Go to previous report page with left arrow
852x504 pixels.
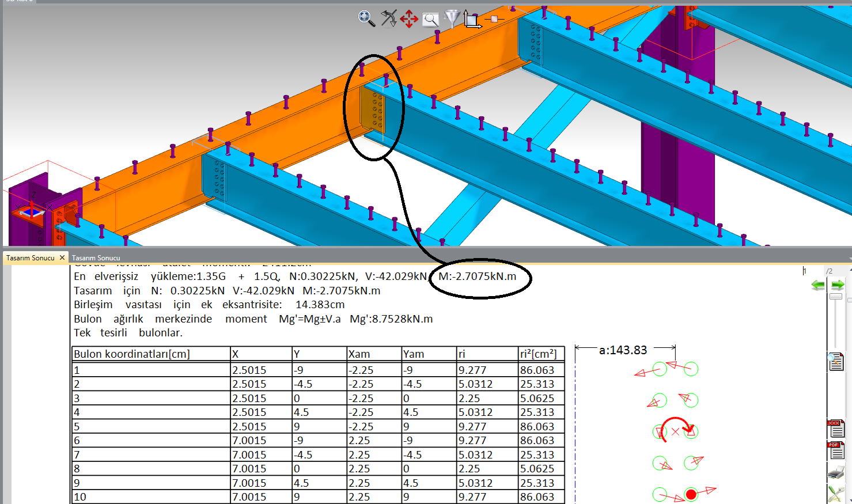818,285
